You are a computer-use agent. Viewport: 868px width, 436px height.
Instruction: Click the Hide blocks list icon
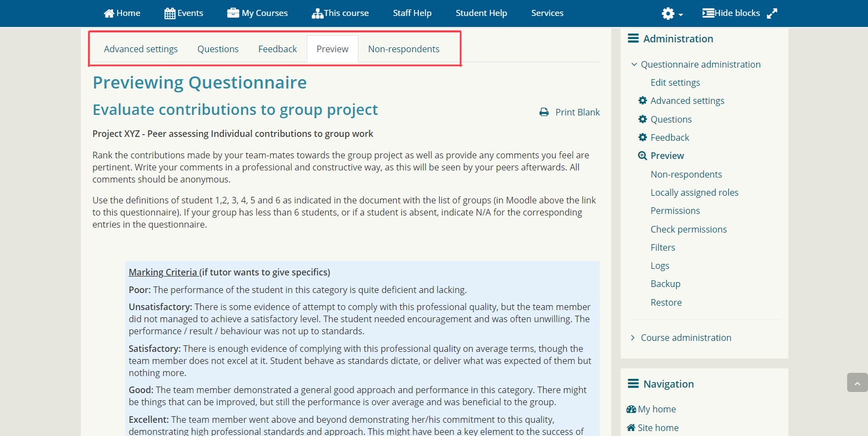pos(708,13)
